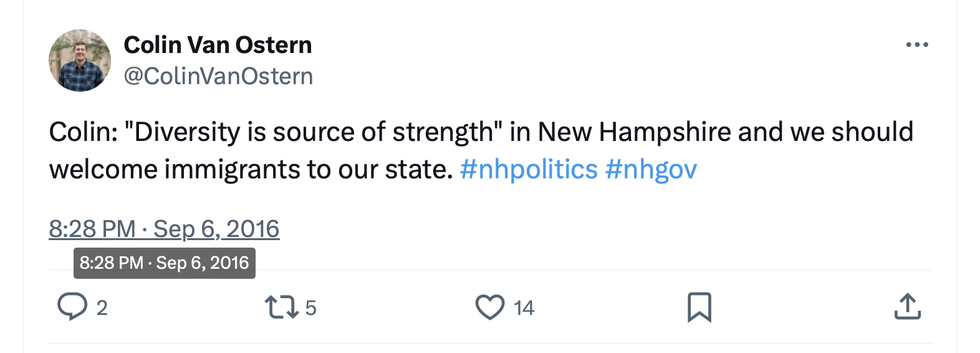Open the #nhpolitics hashtag
980x353 pixels.
tap(529, 169)
